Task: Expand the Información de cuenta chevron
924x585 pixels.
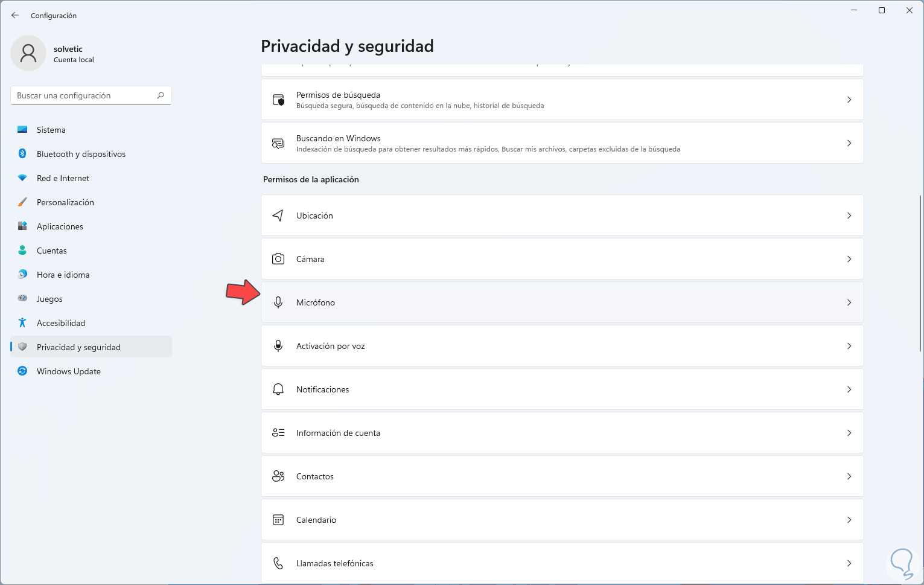Action: pos(849,433)
